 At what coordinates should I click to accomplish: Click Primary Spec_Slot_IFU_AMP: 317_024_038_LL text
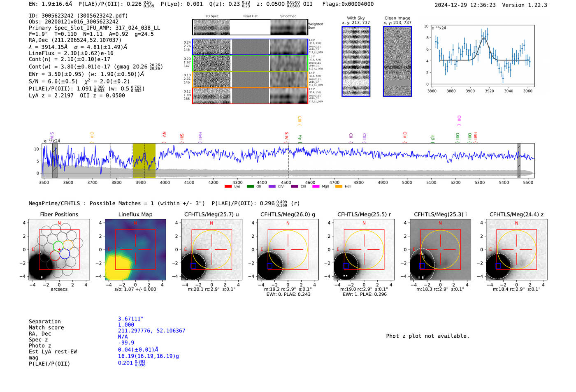click(94, 28)
